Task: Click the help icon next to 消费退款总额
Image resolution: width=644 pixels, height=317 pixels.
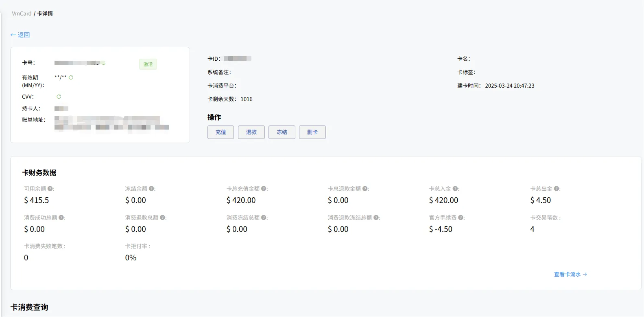Action: [x=162, y=218]
